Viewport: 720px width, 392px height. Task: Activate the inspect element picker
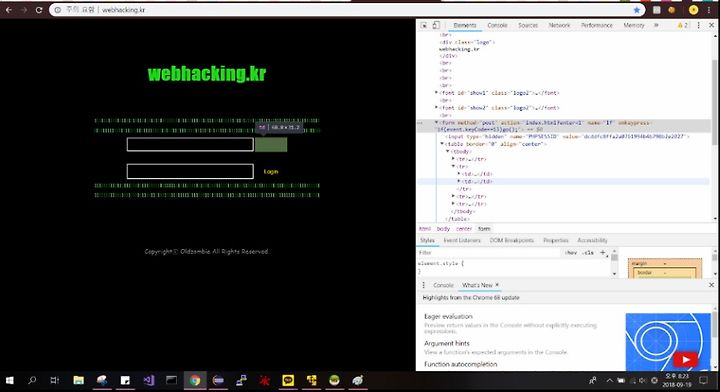424,25
